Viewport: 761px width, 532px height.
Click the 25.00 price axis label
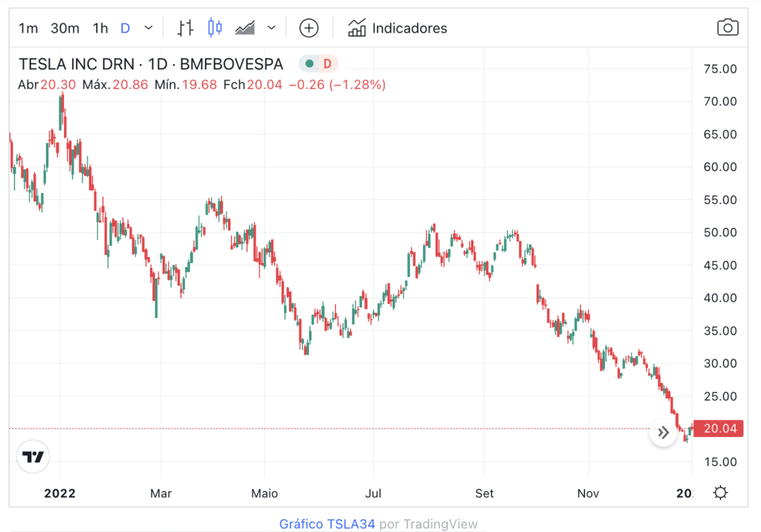pos(720,397)
